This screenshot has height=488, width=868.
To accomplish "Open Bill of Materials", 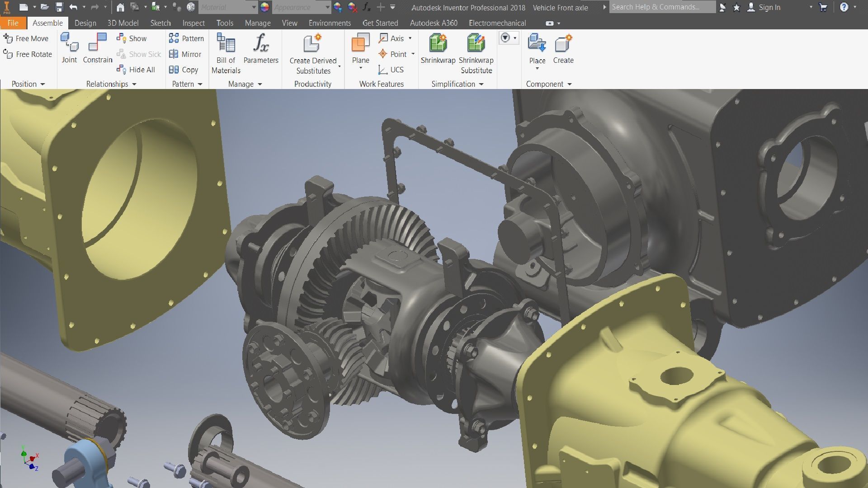I will tap(226, 43).
